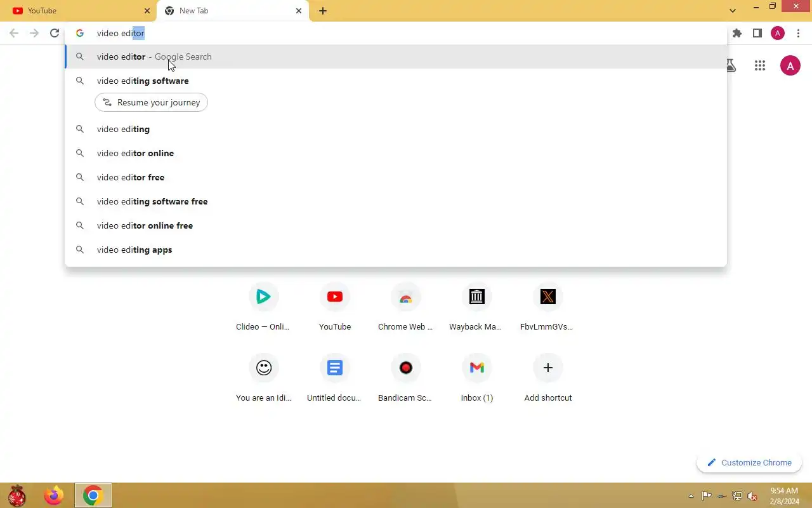The width and height of the screenshot is (812, 508).
Task: Click the Resume your journey chip
Action: pyautogui.click(x=151, y=102)
